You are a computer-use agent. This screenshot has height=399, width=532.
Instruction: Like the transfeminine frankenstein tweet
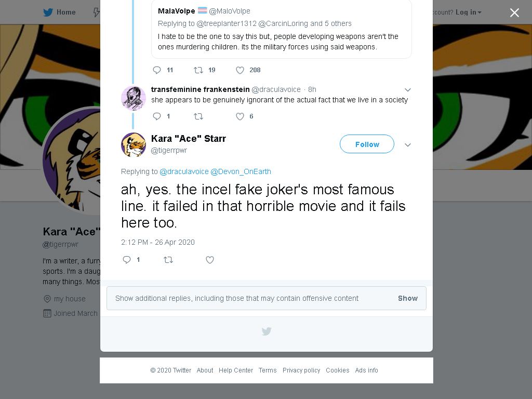click(240, 116)
